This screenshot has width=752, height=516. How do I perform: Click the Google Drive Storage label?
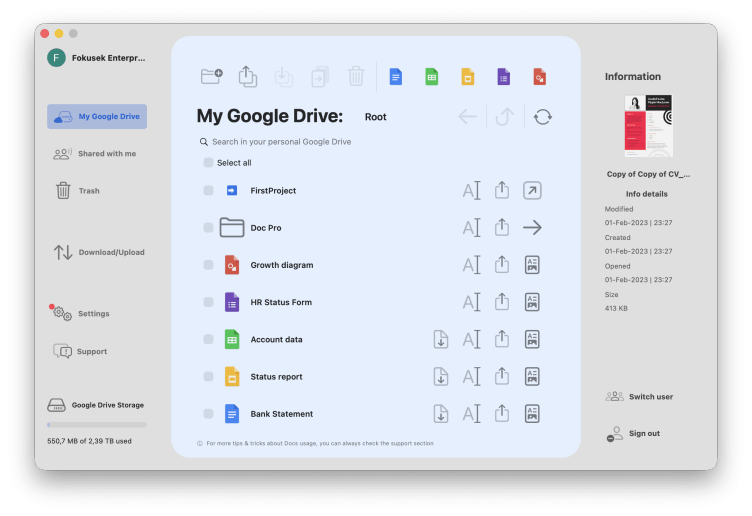pyautogui.click(x=108, y=405)
